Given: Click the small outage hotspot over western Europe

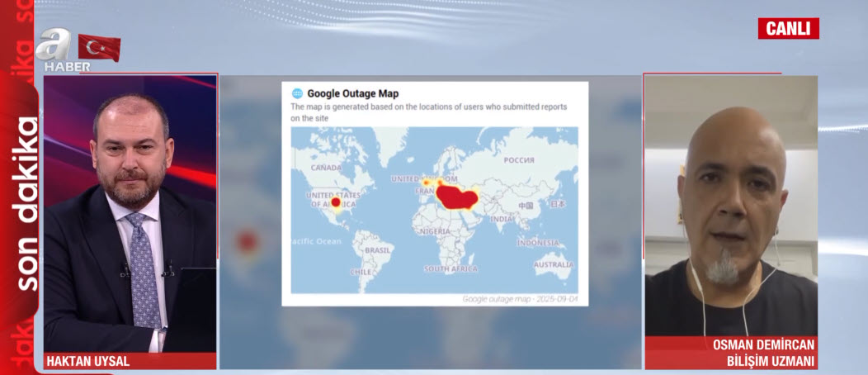Looking at the screenshot, I should coord(425,183).
